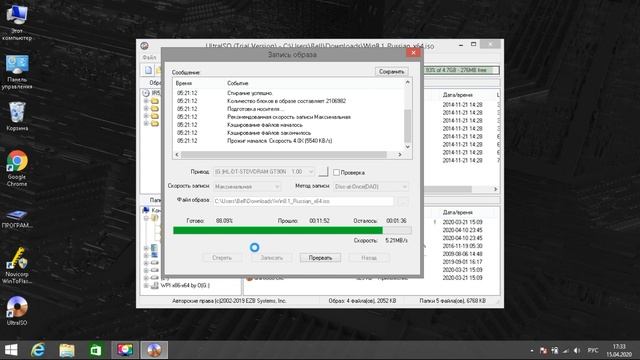
Task: Click the Файл образа path field
Action: (304, 201)
